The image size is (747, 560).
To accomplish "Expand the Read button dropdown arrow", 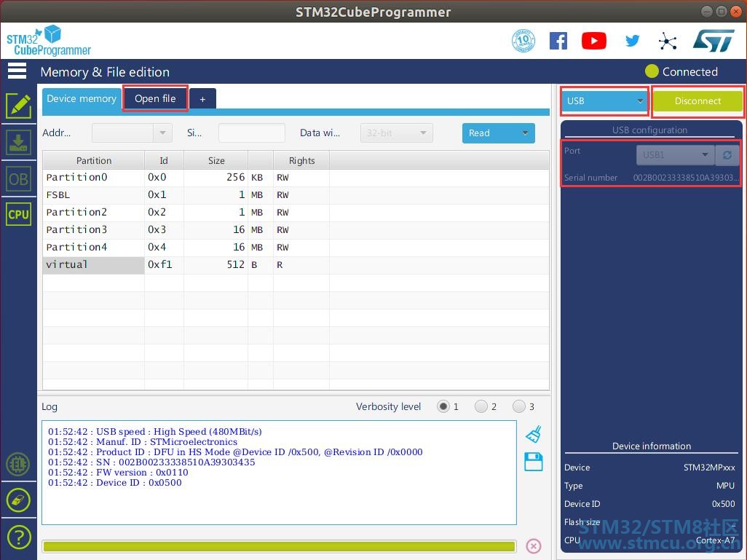I will pyautogui.click(x=525, y=133).
